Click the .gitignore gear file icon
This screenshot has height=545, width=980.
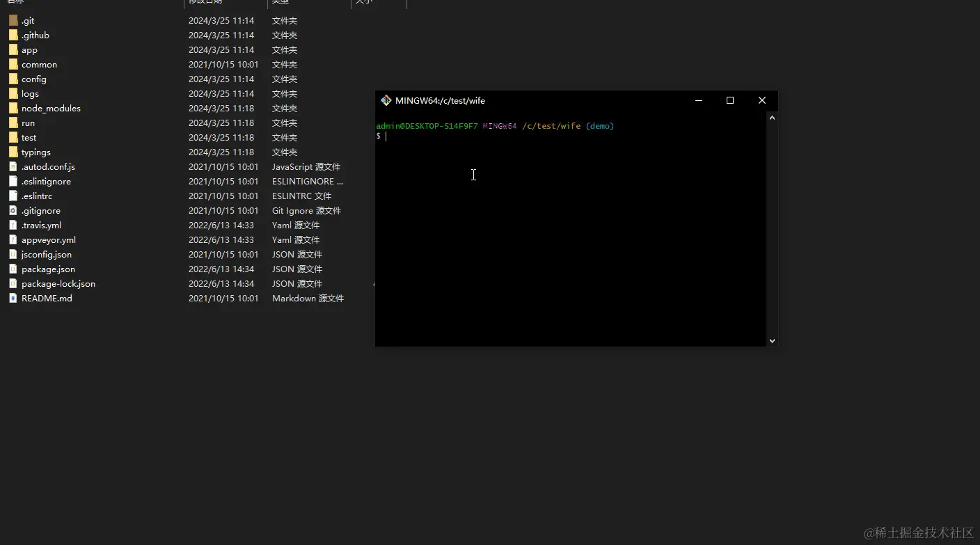pyautogui.click(x=13, y=211)
